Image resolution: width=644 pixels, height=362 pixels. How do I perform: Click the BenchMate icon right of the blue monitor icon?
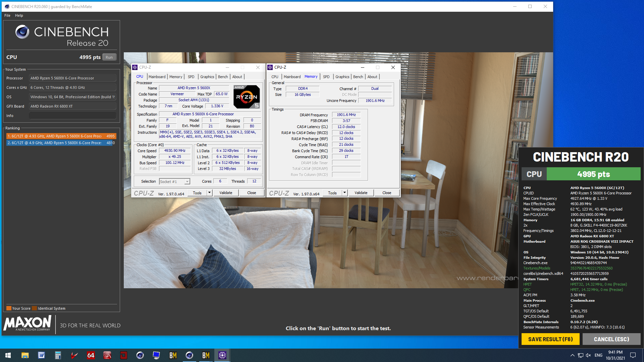pos(173,355)
